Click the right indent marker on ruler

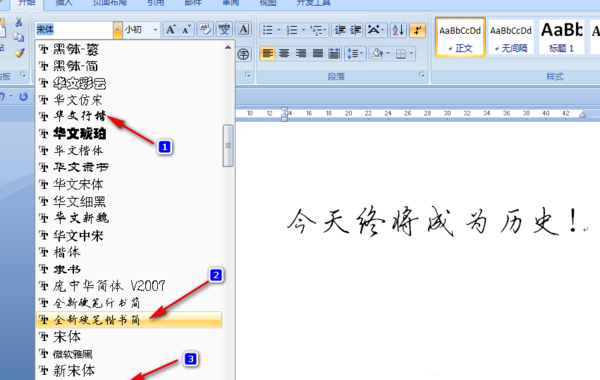[582, 115]
